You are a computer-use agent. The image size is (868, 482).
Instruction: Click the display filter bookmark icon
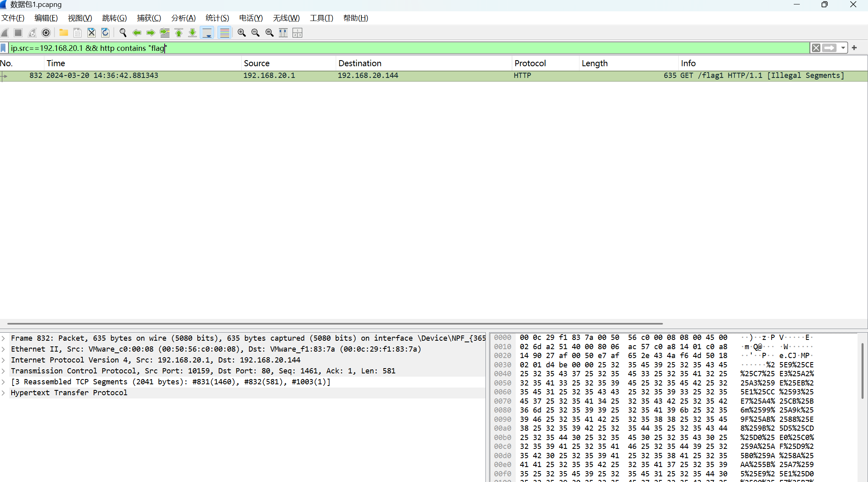[4, 48]
